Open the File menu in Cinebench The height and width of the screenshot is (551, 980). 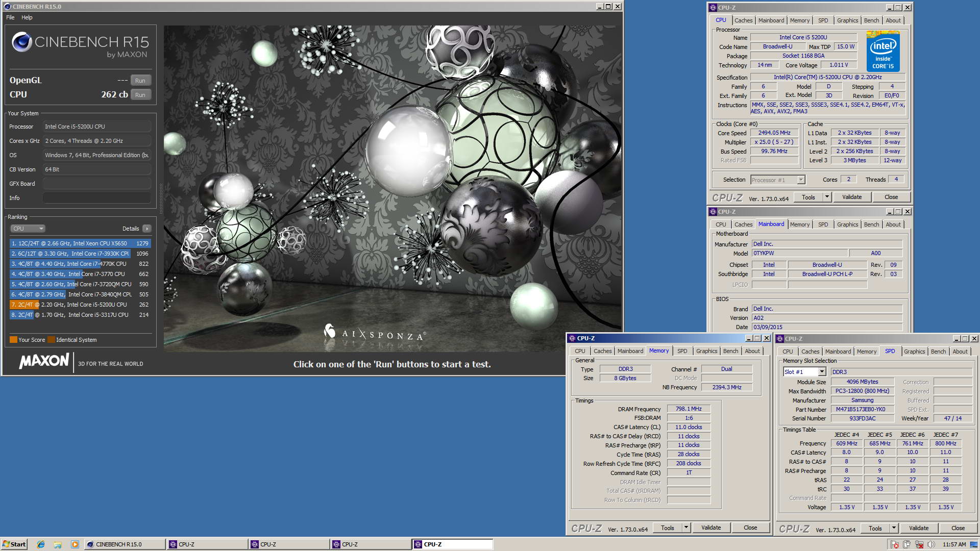point(10,17)
